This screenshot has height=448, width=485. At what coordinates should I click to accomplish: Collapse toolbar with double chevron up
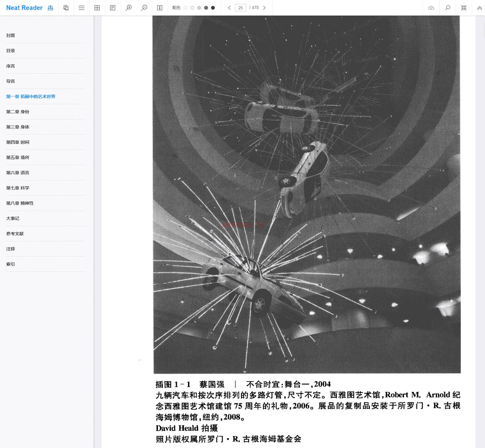(480, 8)
